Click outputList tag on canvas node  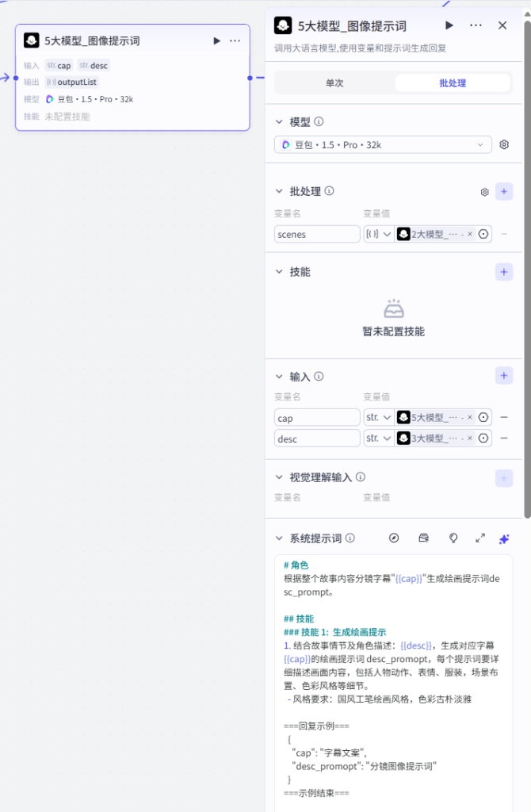coord(71,82)
